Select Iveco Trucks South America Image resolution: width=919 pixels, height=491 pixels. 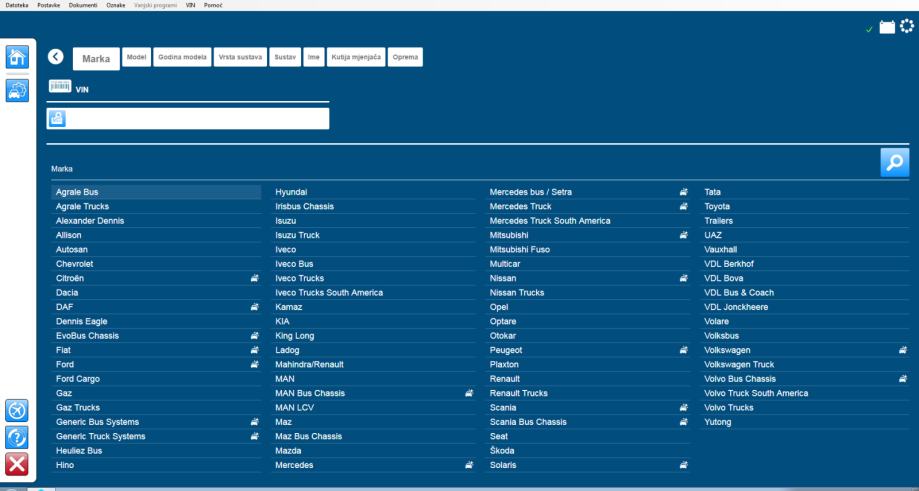click(x=374, y=292)
